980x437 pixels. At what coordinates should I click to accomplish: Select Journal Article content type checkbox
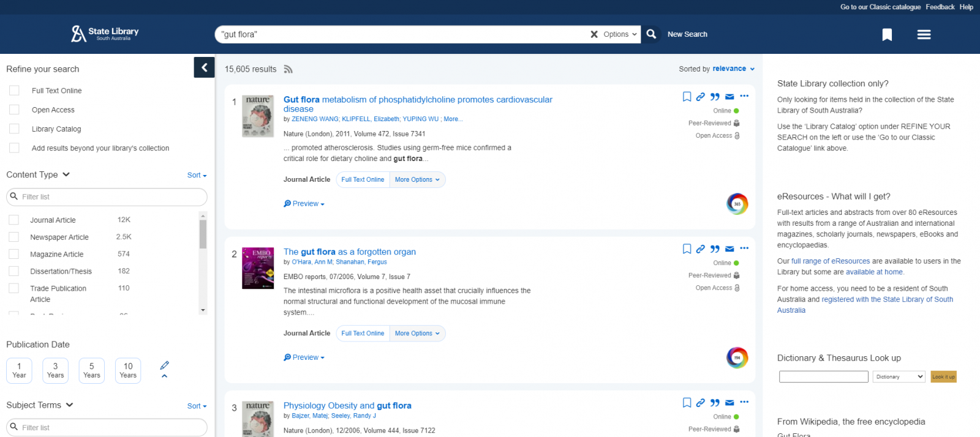13,220
